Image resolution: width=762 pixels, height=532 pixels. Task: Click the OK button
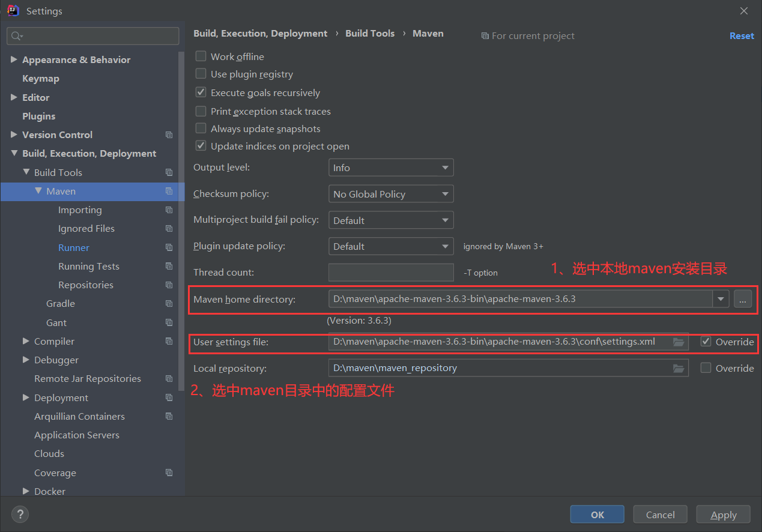597,515
